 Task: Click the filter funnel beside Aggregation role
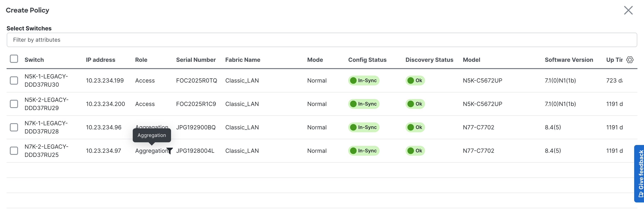[170, 151]
